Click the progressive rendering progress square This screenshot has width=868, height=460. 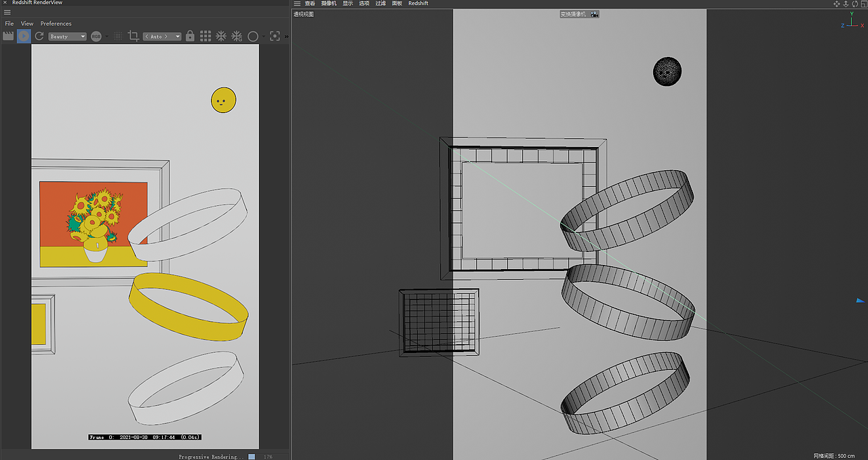click(252, 457)
